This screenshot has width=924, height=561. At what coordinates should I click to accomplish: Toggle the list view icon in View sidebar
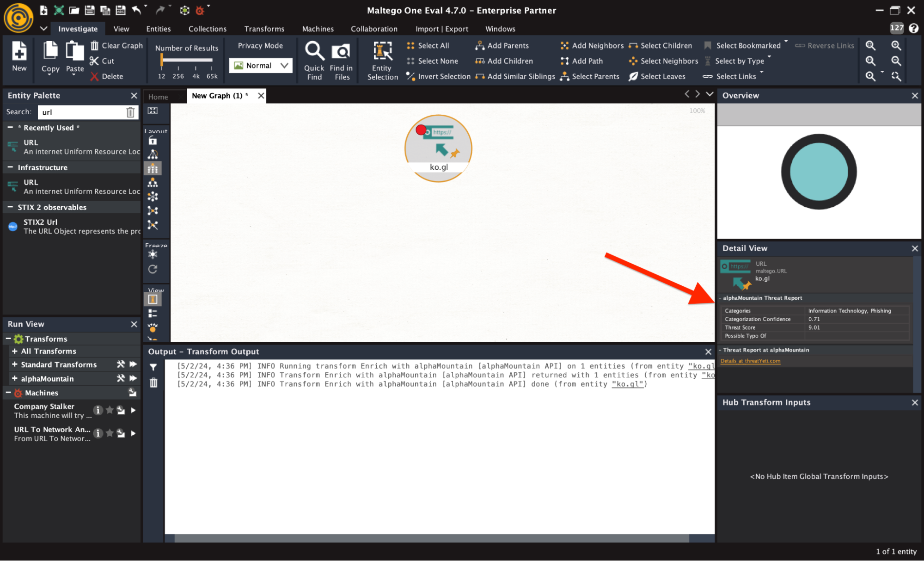point(153,314)
